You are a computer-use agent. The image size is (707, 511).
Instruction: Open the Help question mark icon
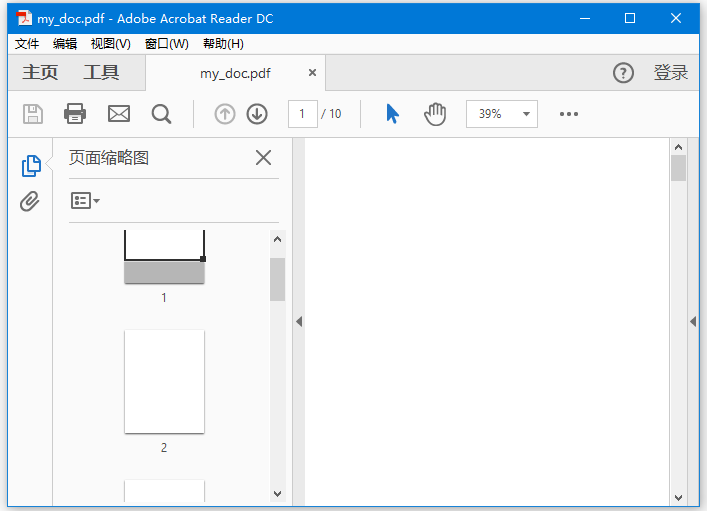coord(623,73)
